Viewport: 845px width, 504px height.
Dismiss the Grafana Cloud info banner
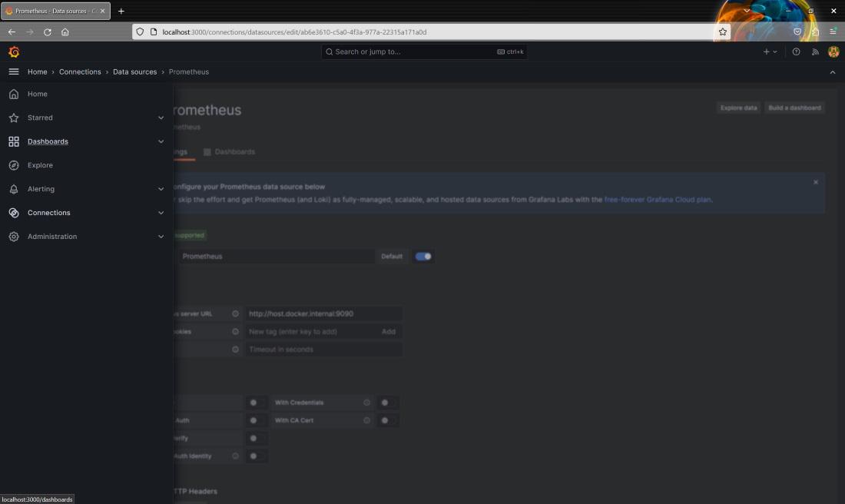pyautogui.click(x=815, y=182)
